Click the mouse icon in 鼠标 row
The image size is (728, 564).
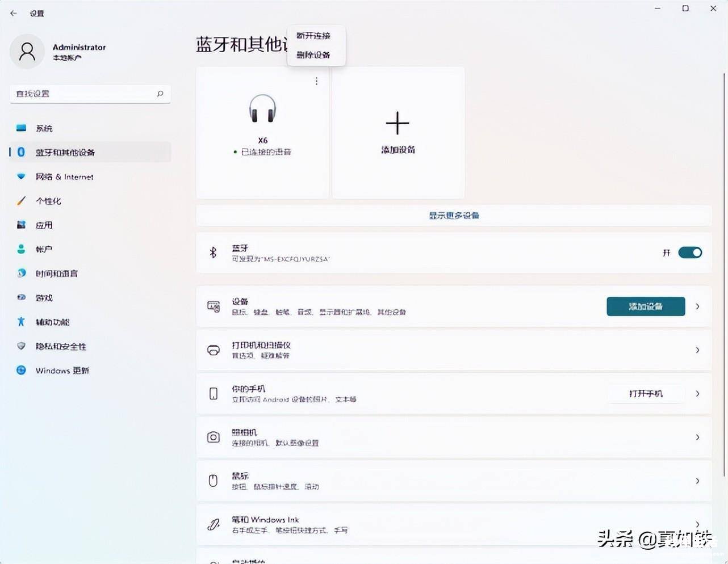click(214, 481)
